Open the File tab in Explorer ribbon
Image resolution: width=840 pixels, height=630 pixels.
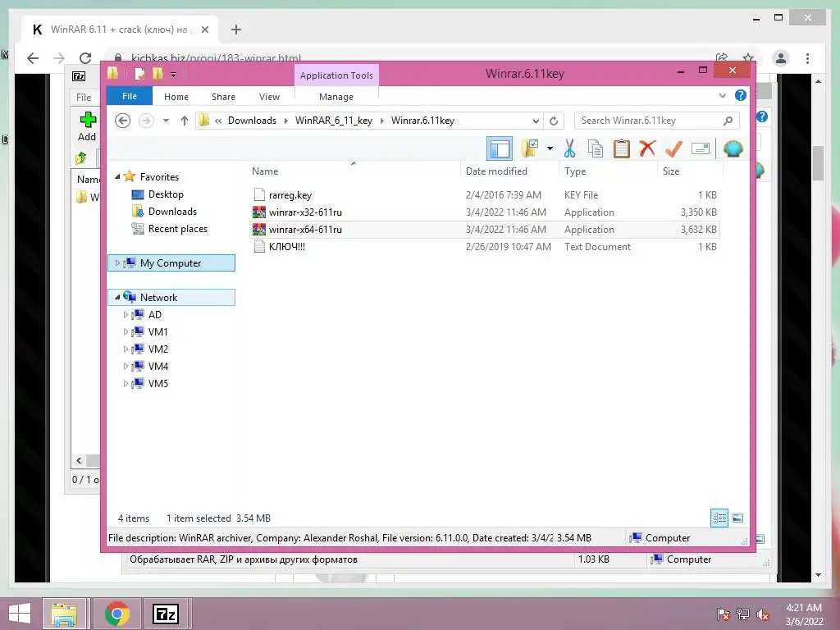click(129, 96)
